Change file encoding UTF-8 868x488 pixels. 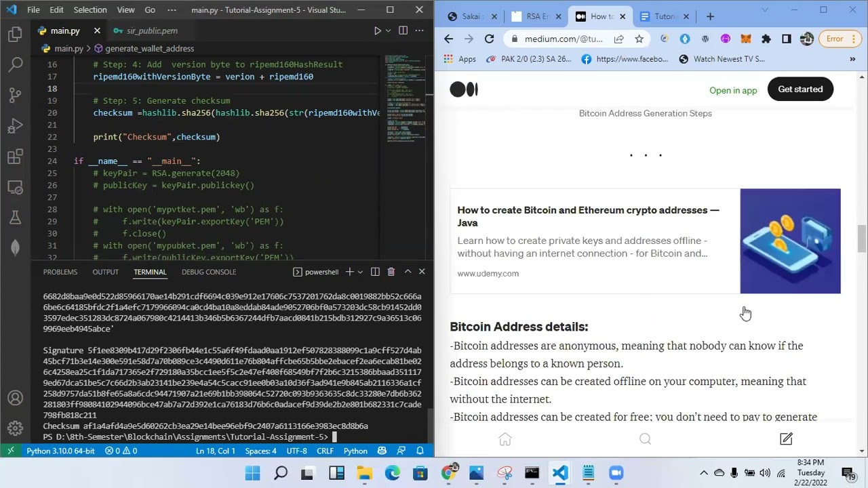tap(296, 451)
